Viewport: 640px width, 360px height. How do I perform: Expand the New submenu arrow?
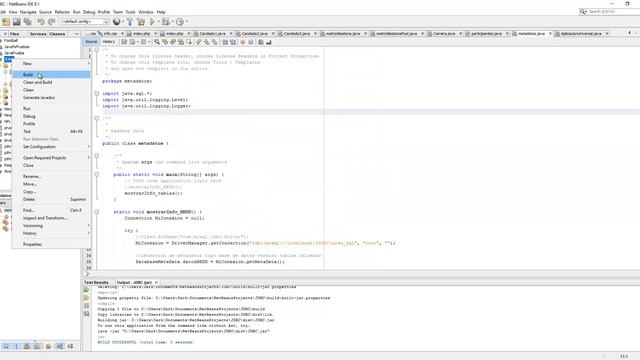click(89, 64)
